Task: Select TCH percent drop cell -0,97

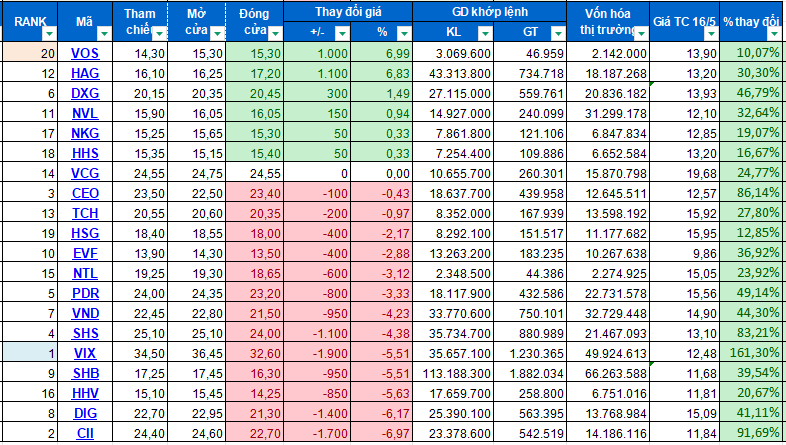Action: (x=381, y=213)
